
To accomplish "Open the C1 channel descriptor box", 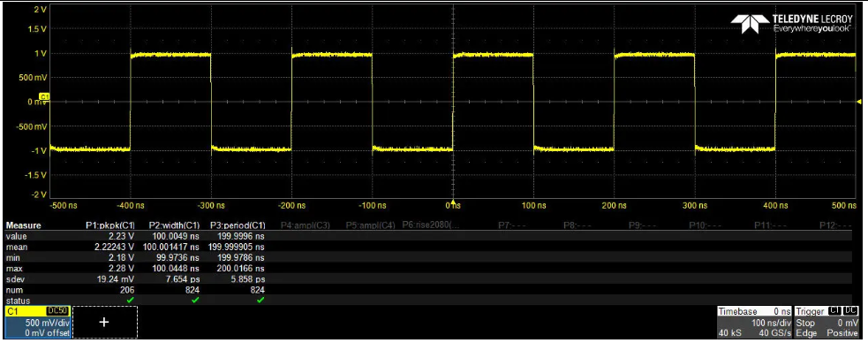I will [38, 322].
